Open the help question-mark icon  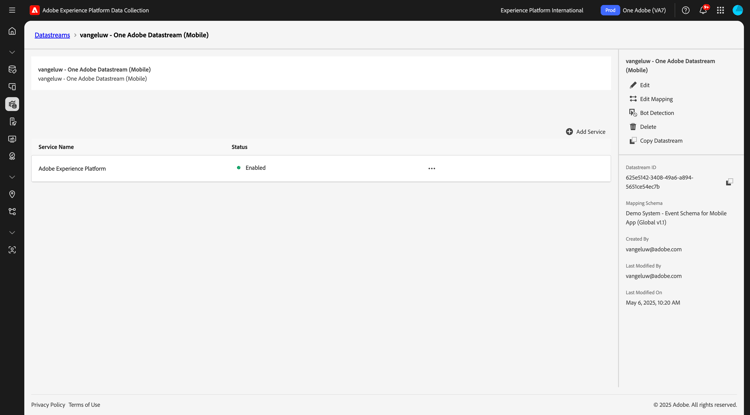pyautogui.click(x=685, y=10)
